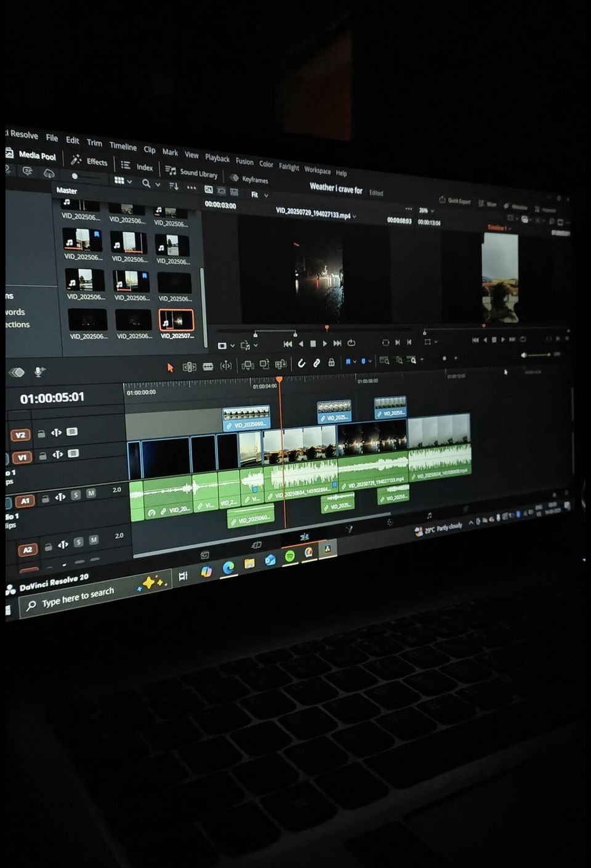The width and height of the screenshot is (591, 868).
Task: Open the Timeline menu
Action: tap(123, 147)
